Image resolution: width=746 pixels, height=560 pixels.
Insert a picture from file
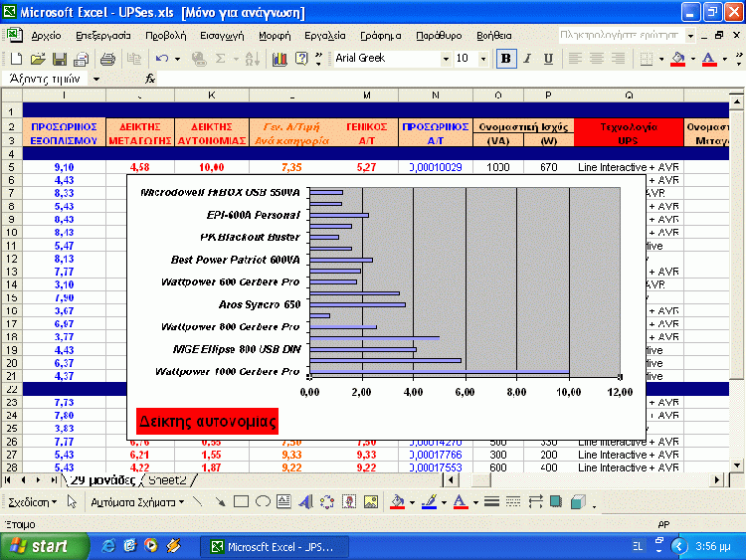pos(371,502)
